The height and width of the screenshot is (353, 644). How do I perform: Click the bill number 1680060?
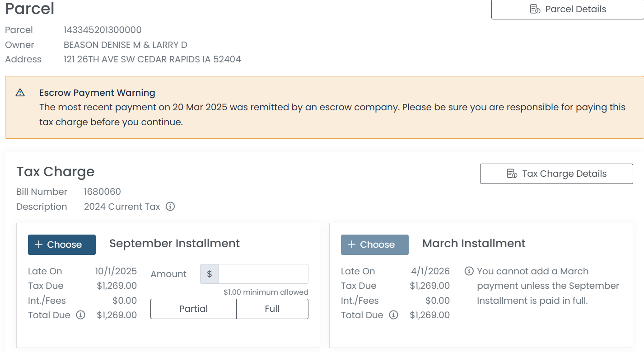tap(103, 192)
